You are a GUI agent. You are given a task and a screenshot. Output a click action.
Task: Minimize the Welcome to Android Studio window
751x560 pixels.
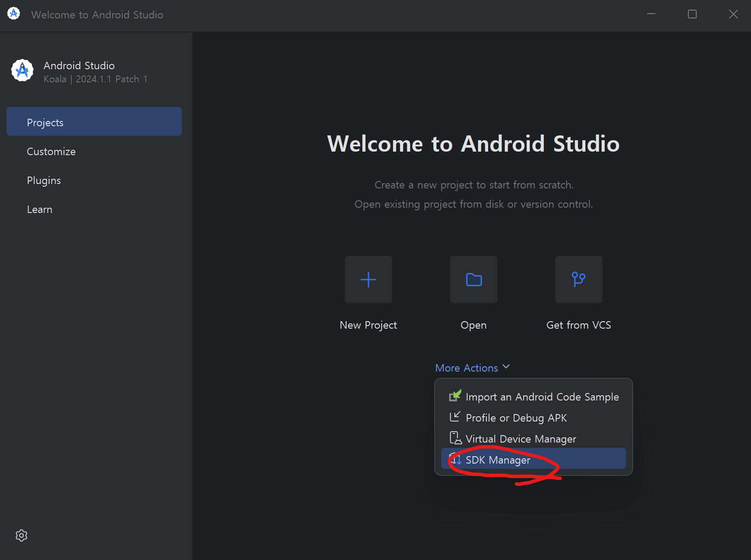pos(651,14)
